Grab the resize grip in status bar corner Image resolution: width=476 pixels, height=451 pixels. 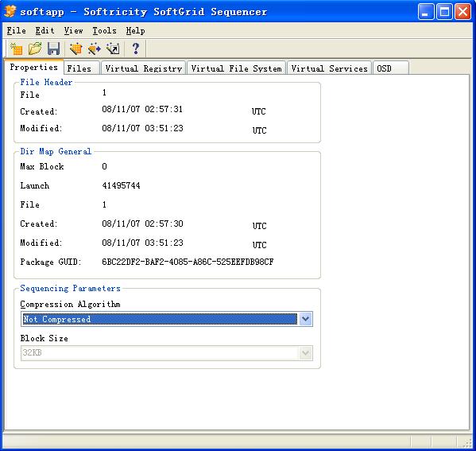tap(466, 443)
